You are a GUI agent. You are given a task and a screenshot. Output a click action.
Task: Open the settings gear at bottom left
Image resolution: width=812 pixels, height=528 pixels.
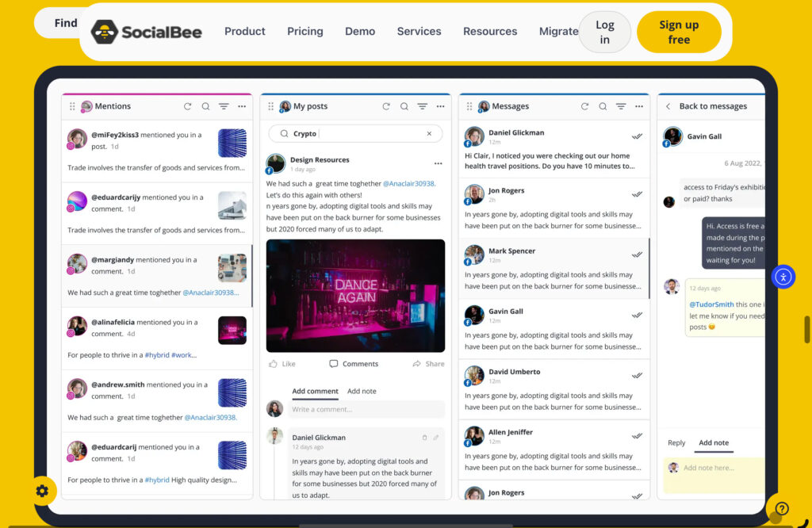coord(42,491)
